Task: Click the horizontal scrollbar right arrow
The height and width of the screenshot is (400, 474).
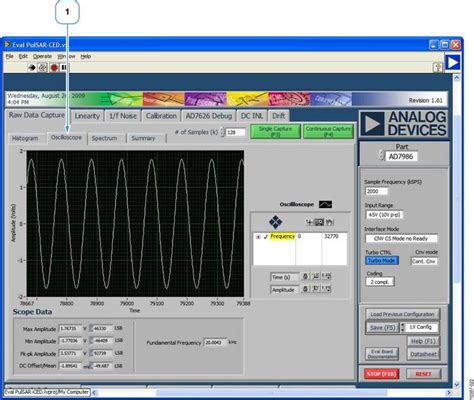Action: click(449, 393)
